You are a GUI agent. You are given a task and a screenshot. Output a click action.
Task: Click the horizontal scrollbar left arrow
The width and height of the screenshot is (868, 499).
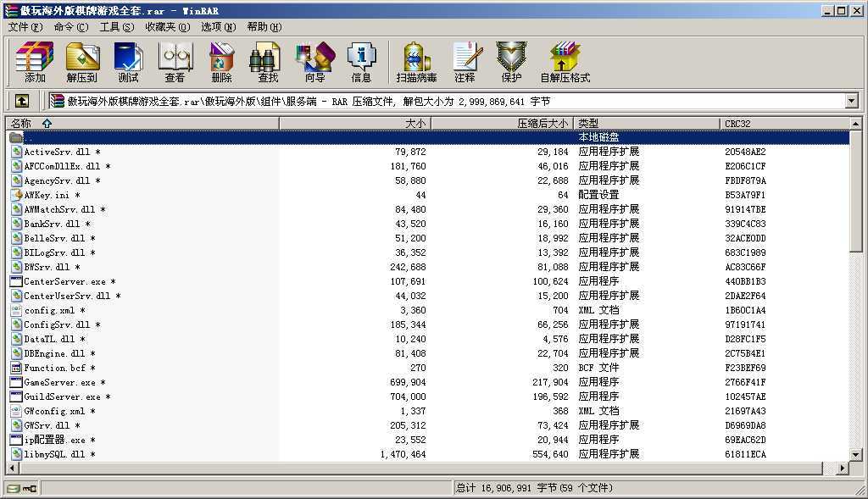tap(12, 468)
